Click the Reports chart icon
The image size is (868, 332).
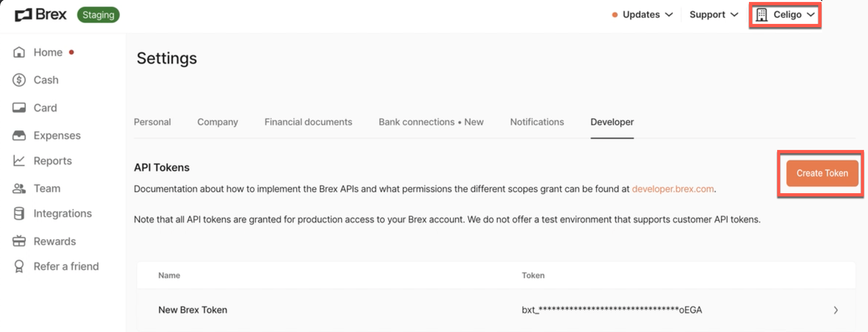[19, 161]
